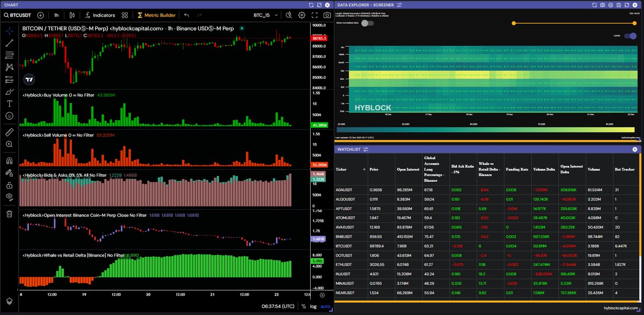
Task: Take a chart snapshot with camera icon
Action: pos(327,15)
